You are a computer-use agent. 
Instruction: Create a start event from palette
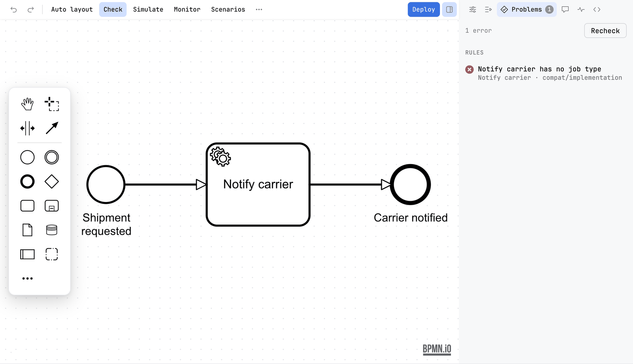click(x=27, y=157)
